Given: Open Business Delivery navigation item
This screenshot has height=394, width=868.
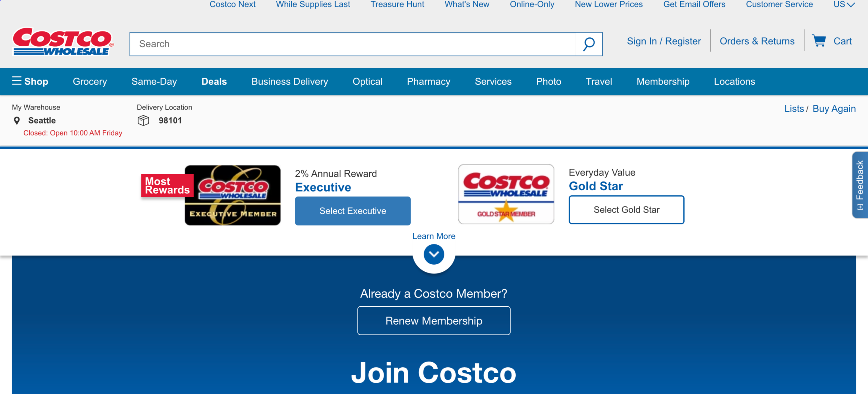Looking at the screenshot, I should tap(289, 82).
